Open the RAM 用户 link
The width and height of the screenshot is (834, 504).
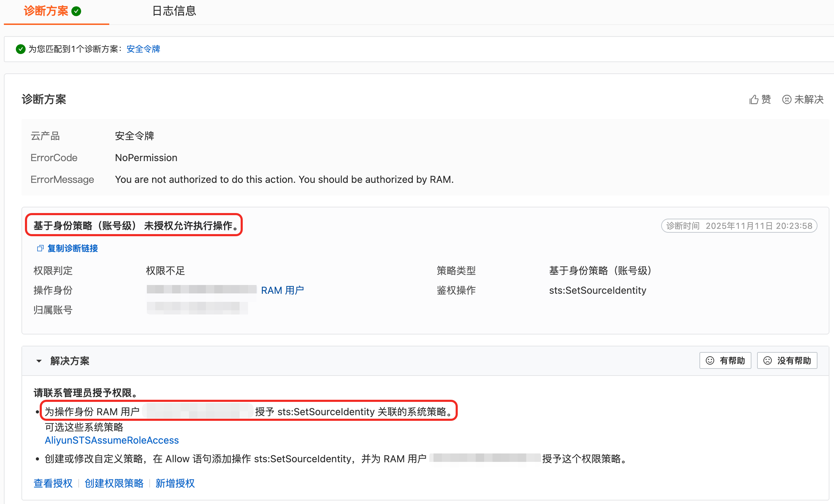282,290
